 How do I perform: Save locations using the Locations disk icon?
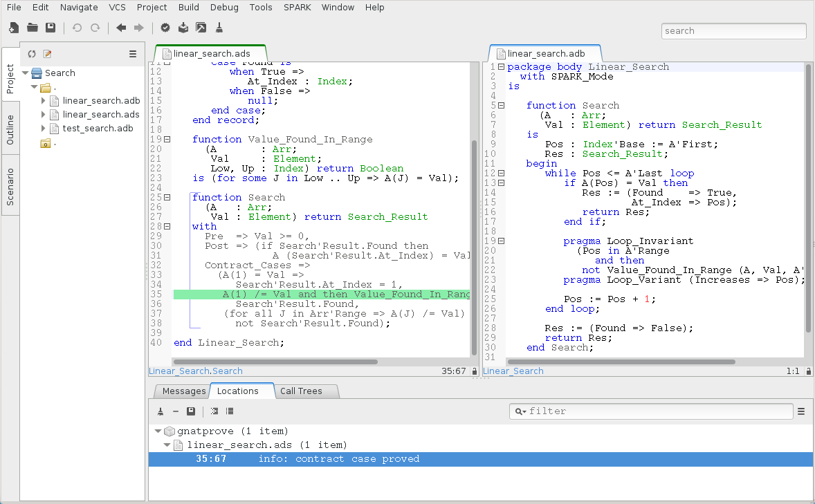coord(191,411)
